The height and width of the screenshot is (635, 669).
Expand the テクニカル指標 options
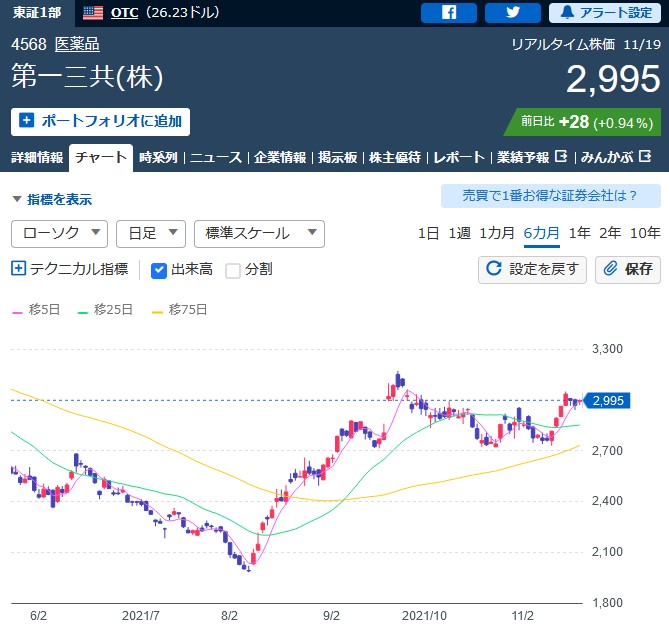pyautogui.click(x=70, y=269)
